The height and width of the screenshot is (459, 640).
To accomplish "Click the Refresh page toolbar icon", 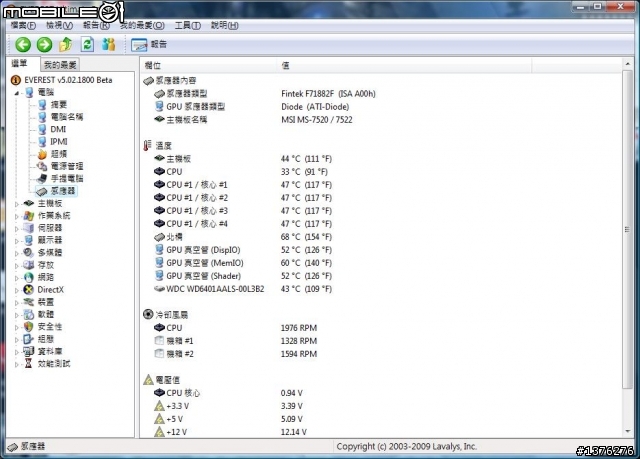I will [x=87, y=44].
